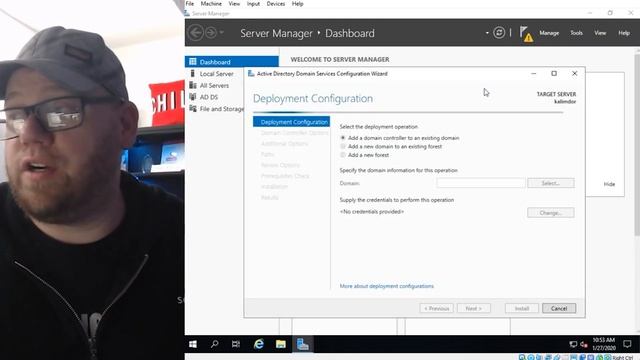640x360 pixels.
Task: Open File Explorer from taskbar
Action: [x=280, y=344]
